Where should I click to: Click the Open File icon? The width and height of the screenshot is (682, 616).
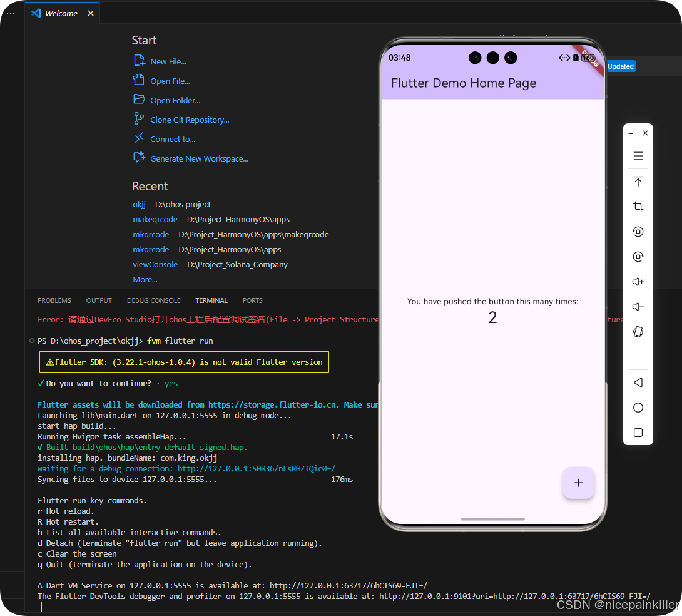point(139,80)
